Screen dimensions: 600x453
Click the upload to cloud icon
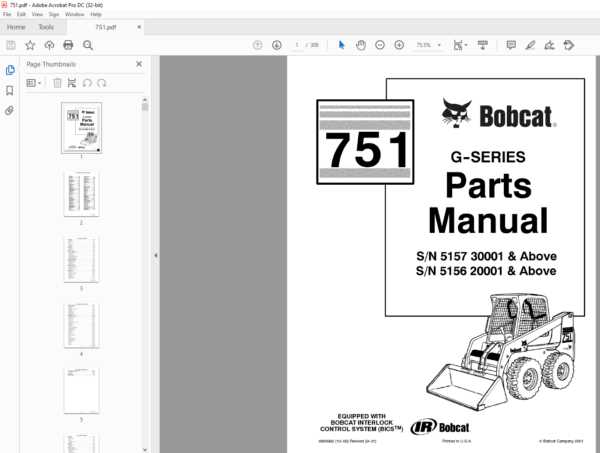coord(49,45)
